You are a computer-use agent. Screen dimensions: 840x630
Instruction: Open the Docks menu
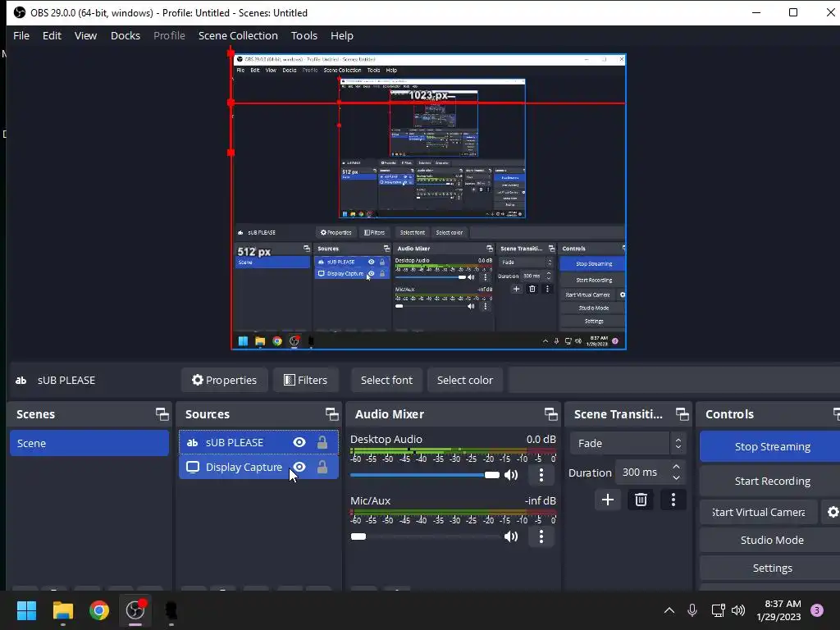pyautogui.click(x=126, y=35)
